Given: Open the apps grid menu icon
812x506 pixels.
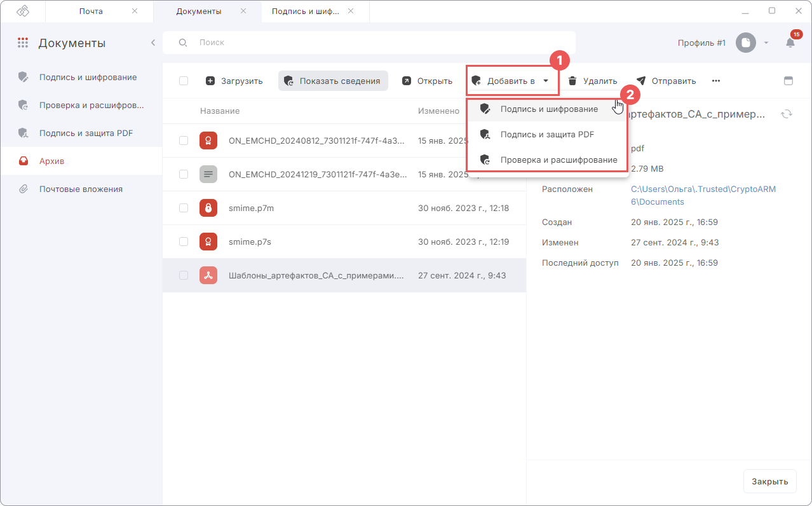Looking at the screenshot, I should 23,43.
